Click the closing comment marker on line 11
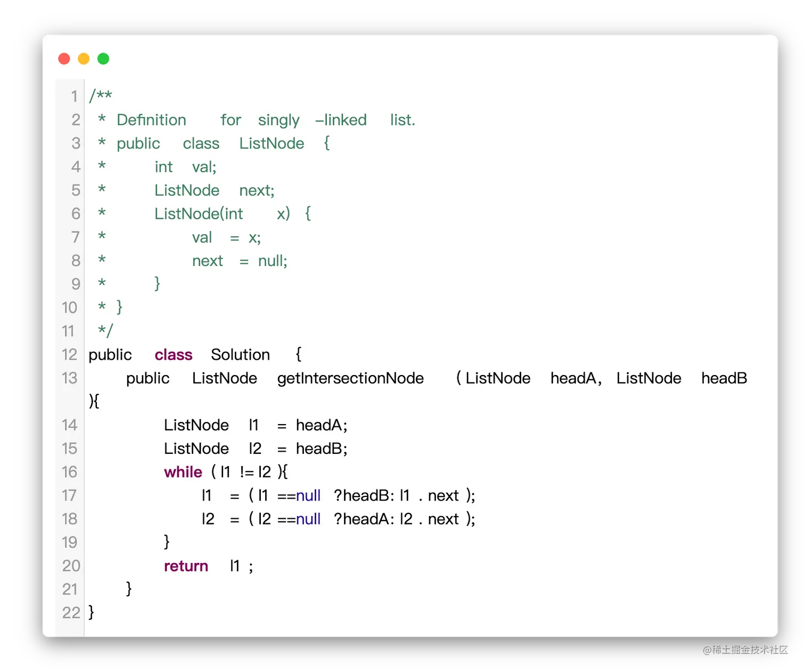This screenshot has width=805, height=672. 104,330
